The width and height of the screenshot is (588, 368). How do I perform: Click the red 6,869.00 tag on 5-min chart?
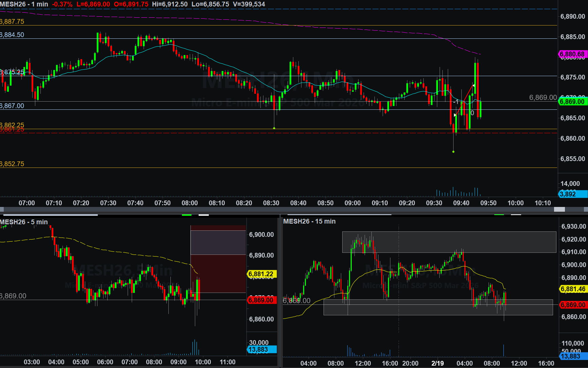[261, 300]
